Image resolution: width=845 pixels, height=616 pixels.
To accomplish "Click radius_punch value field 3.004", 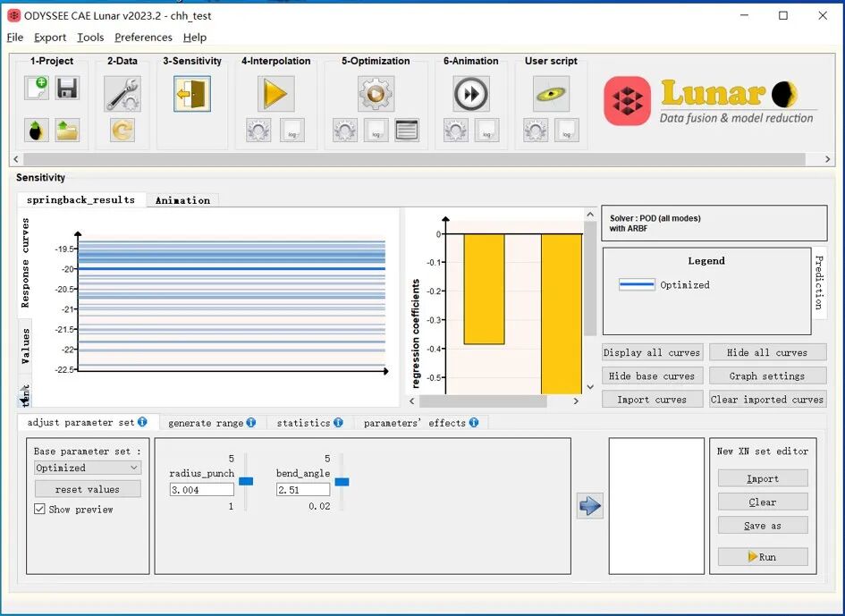I will [x=201, y=489].
